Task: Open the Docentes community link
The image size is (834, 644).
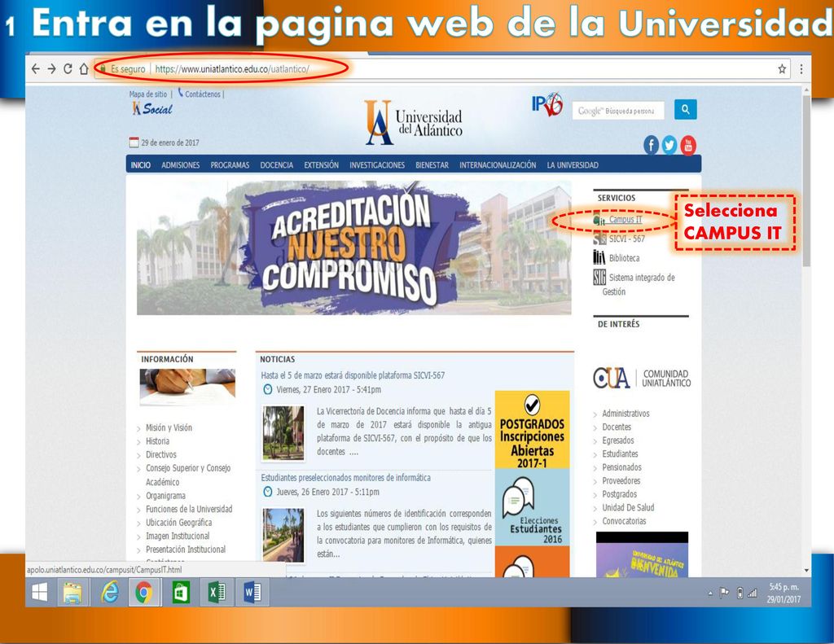Action: pos(617,427)
